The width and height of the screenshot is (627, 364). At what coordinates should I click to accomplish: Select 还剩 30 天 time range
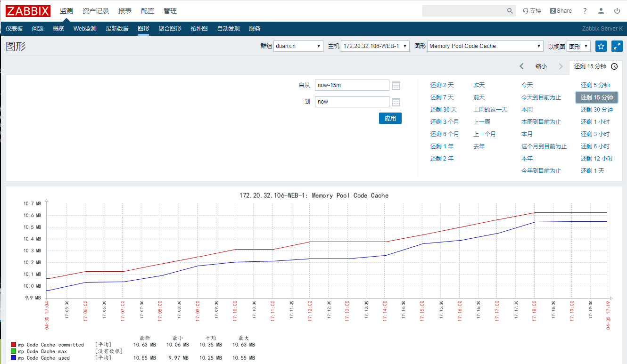click(443, 110)
